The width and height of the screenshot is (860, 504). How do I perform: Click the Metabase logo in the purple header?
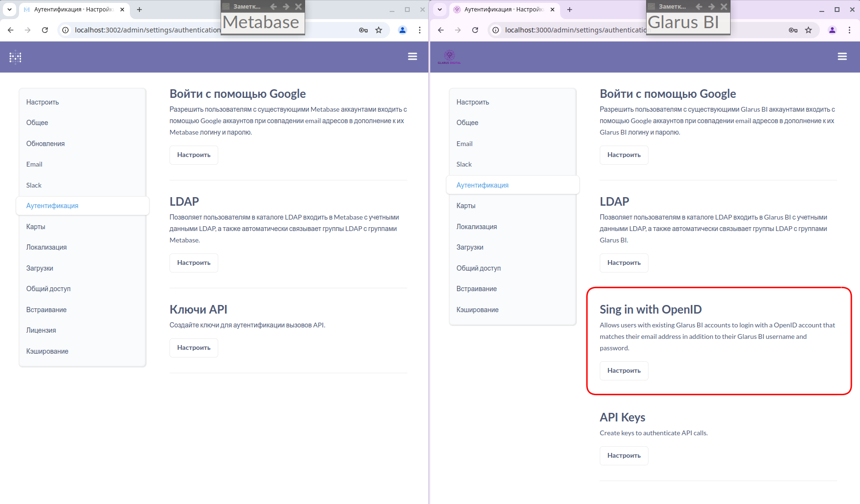point(15,57)
